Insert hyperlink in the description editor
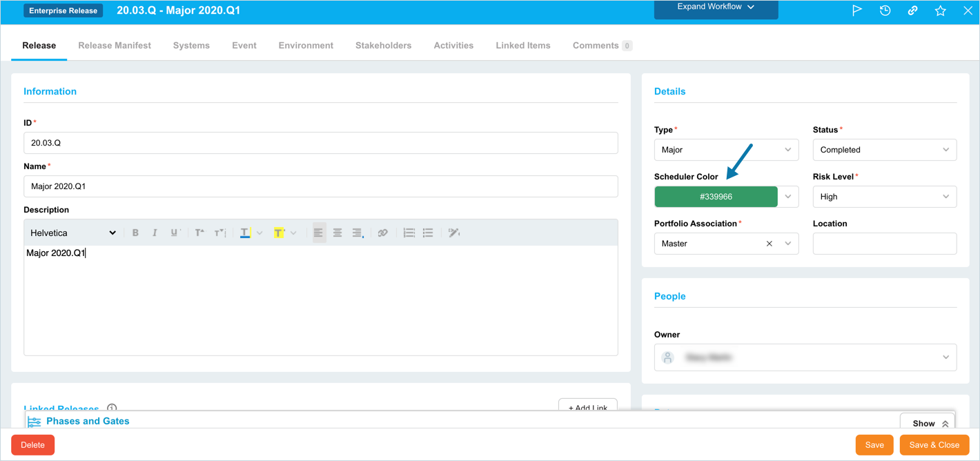The width and height of the screenshot is (980, 461). pos(383,233)
